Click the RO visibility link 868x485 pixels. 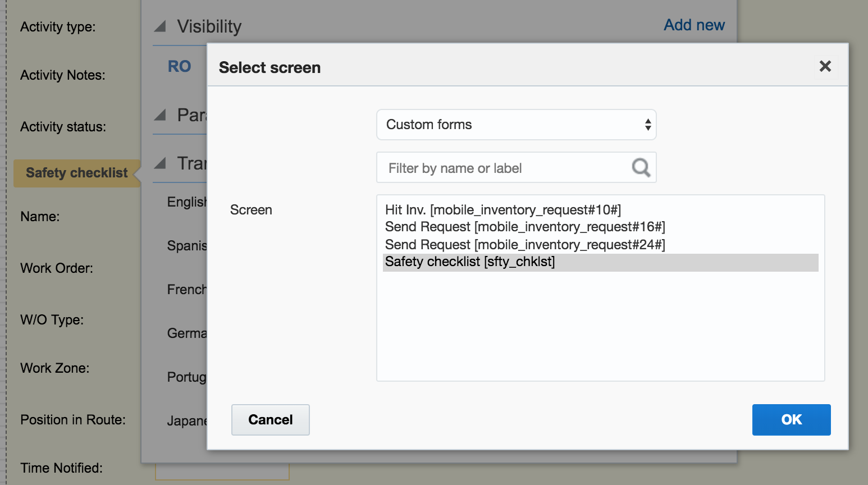180,67
